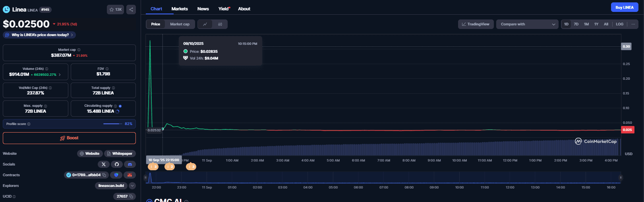Screen dimensions: 644x202
Task: Open the Whitepaper link
Action: [120, 154]
